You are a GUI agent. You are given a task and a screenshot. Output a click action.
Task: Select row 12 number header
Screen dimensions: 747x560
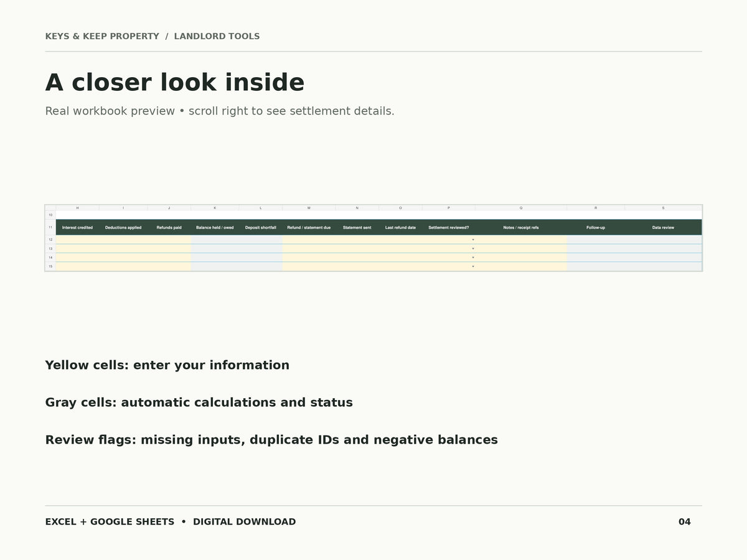[x=50, y=240]
